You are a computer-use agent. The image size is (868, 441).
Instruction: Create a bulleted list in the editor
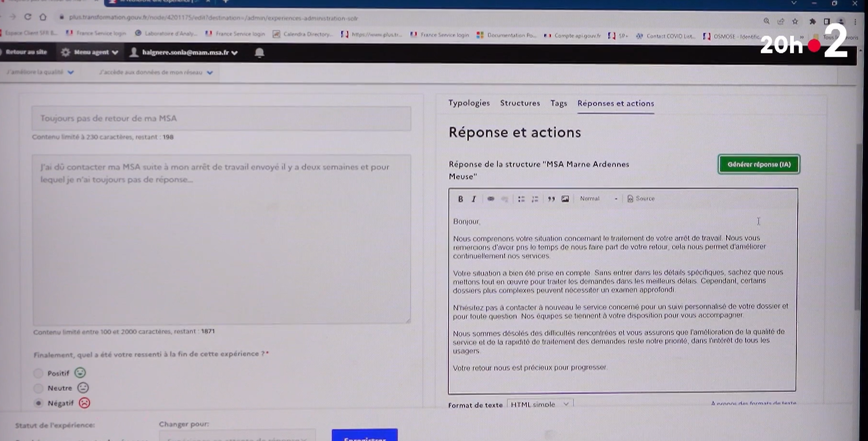[x=521, y=198]
